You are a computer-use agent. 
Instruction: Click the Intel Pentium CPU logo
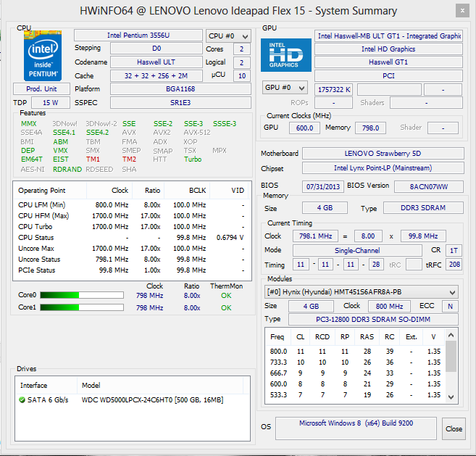43,56
